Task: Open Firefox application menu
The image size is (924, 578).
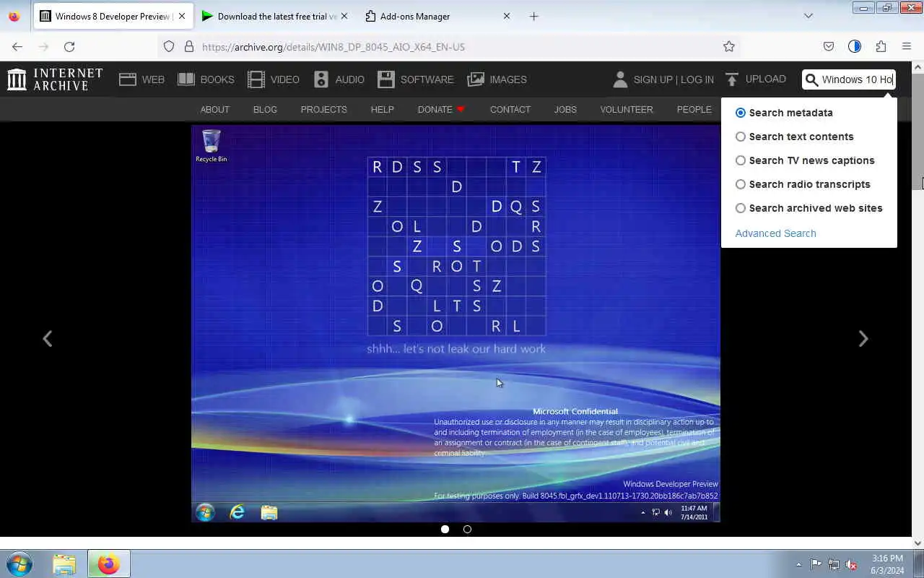Action: pos(907,46)
